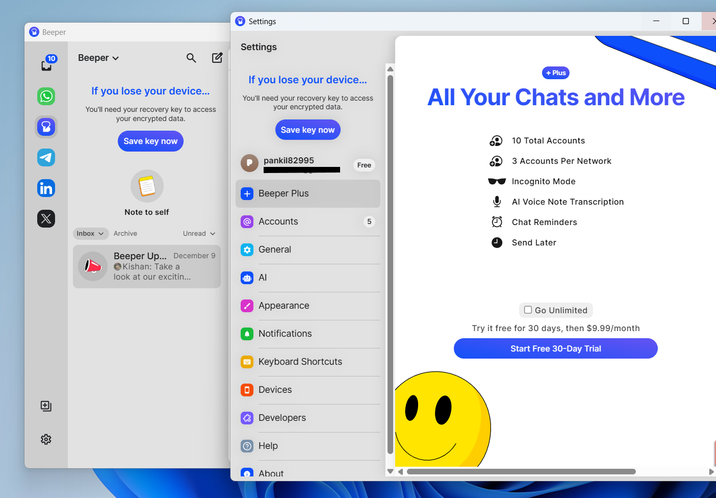Click Start Free 30-Day Trial button

click(555, 349)
